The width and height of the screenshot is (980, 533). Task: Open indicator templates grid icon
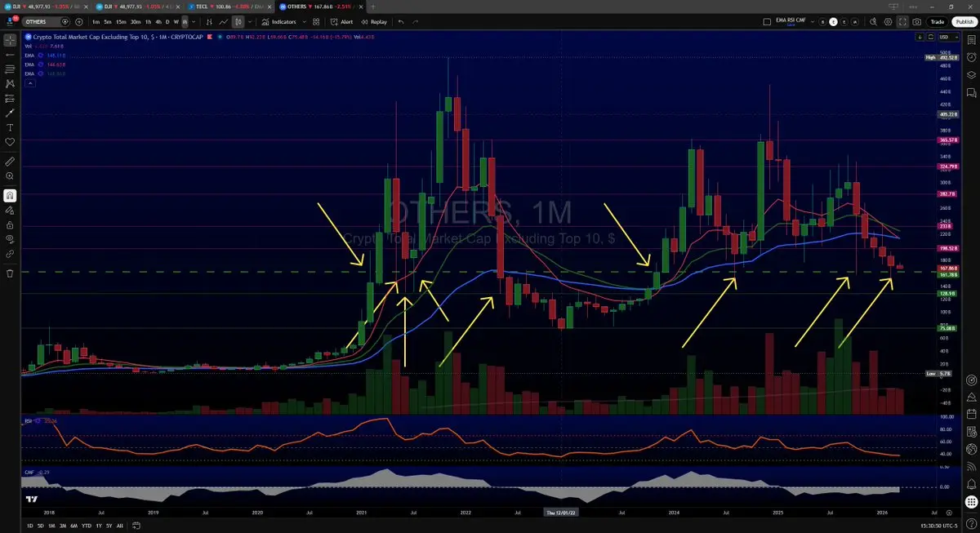pos(315,22)
